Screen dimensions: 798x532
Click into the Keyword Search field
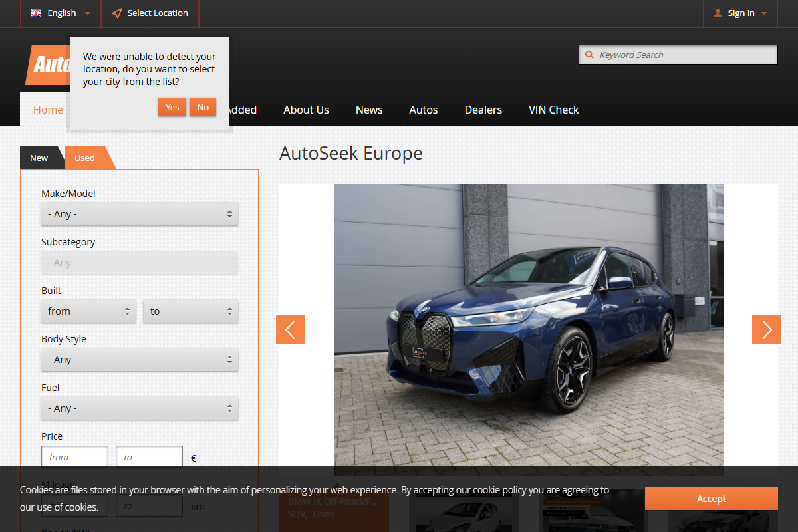[x=678, y=55]
